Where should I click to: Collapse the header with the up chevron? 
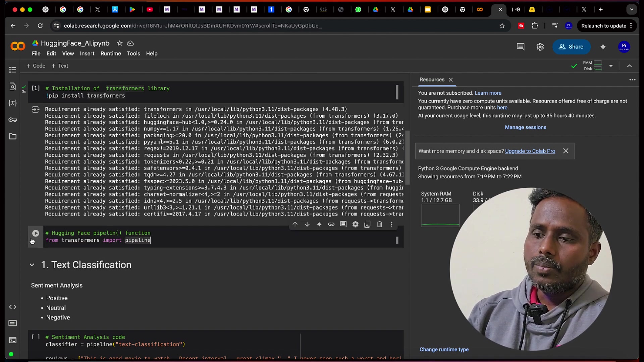[629, 66]
